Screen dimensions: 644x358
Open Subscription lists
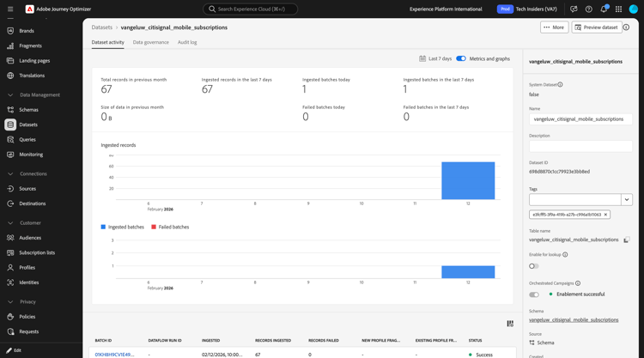(x=37, y=253)
